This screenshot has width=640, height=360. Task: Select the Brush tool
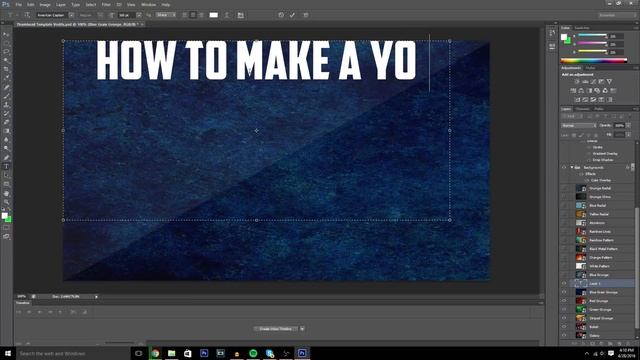(6, 96)
